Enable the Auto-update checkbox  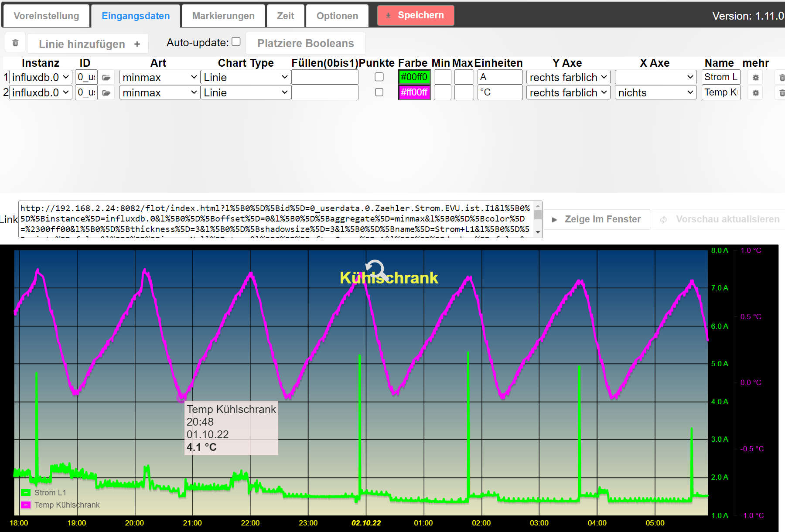[x=236, y=42]
